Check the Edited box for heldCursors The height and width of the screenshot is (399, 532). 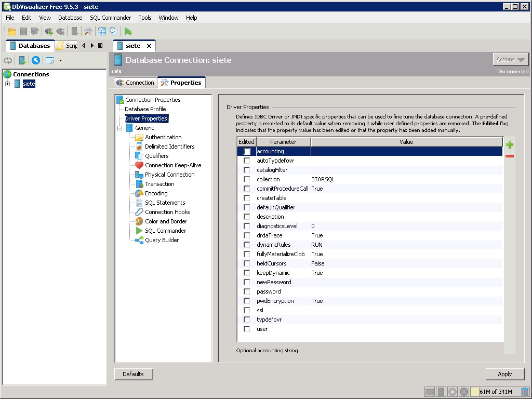(x=247, y=263)
